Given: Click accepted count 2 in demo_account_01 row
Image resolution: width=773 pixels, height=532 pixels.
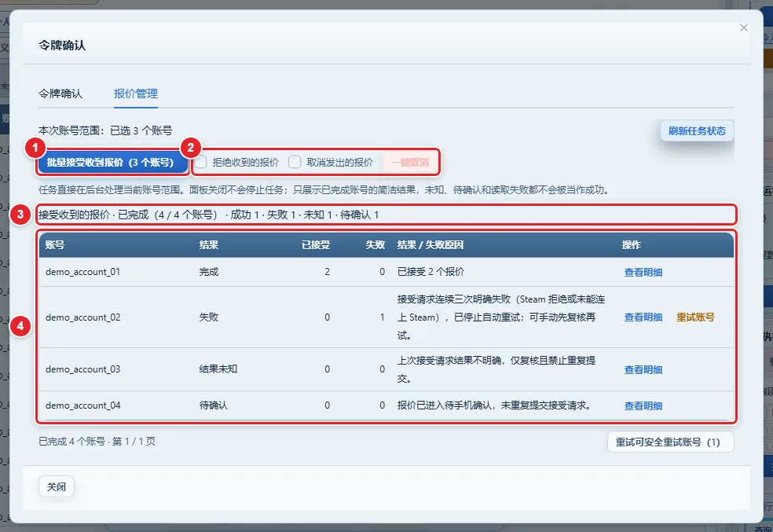Looking at the screenshot, I should pos(327,272).
